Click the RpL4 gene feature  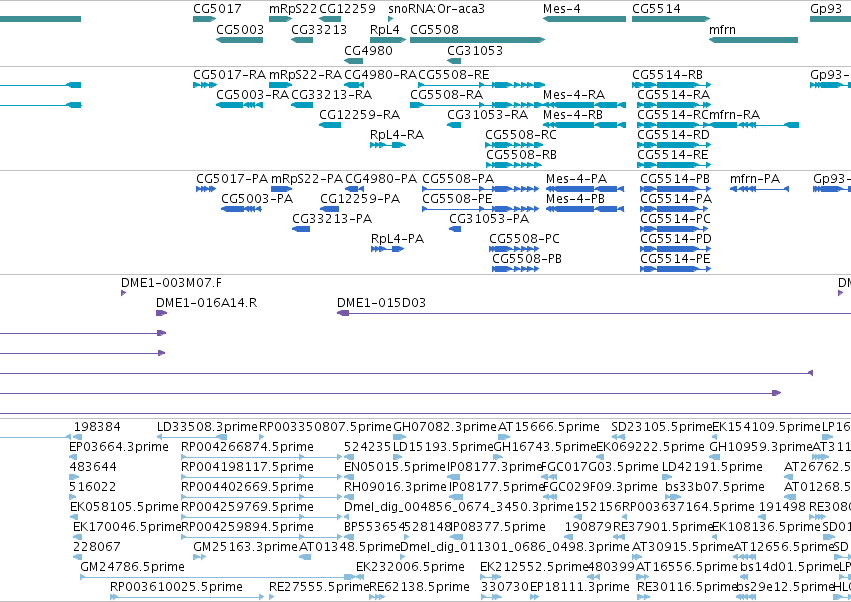pyautogui.click(x=388, y=40)
